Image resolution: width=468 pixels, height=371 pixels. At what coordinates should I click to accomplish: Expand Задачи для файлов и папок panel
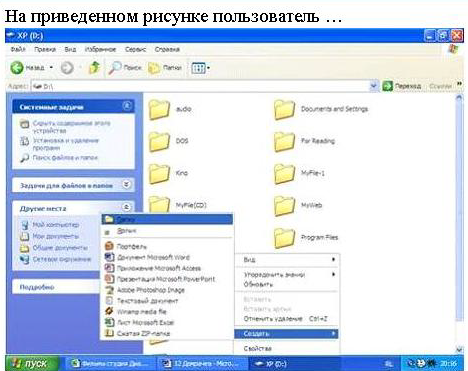point(126,184)
